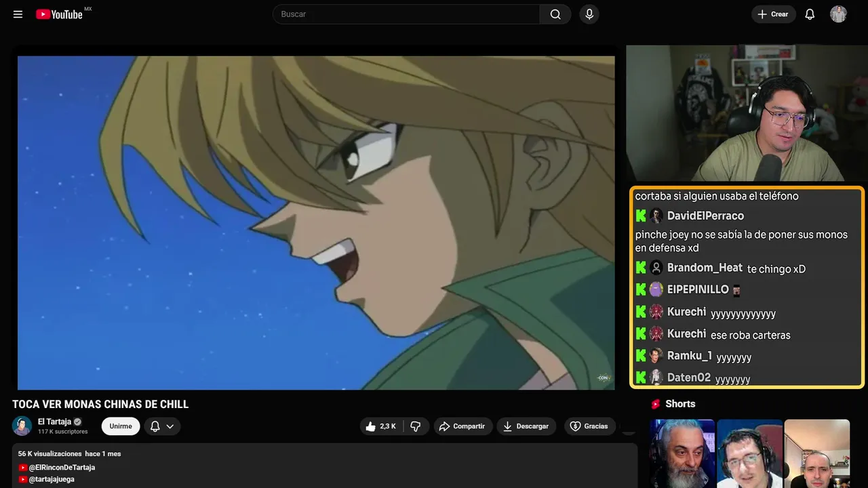The width and height of the screenshot is (868, 488).
Task: Click message "pinche joey no se sabía"
Action: pos(741,241)
